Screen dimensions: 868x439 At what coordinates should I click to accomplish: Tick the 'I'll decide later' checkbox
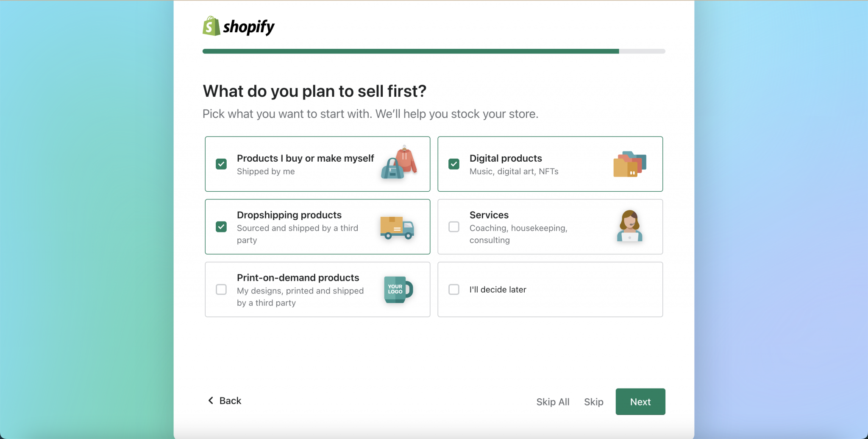tap(454, 290)
